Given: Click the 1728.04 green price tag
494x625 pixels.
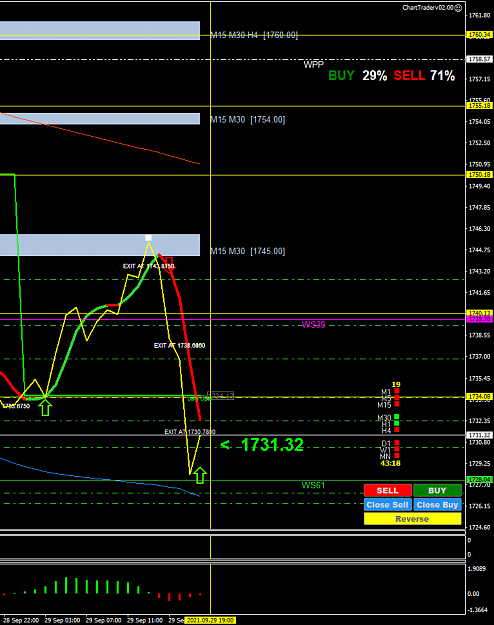Looking at the screenshot, I should pos(480,480).
